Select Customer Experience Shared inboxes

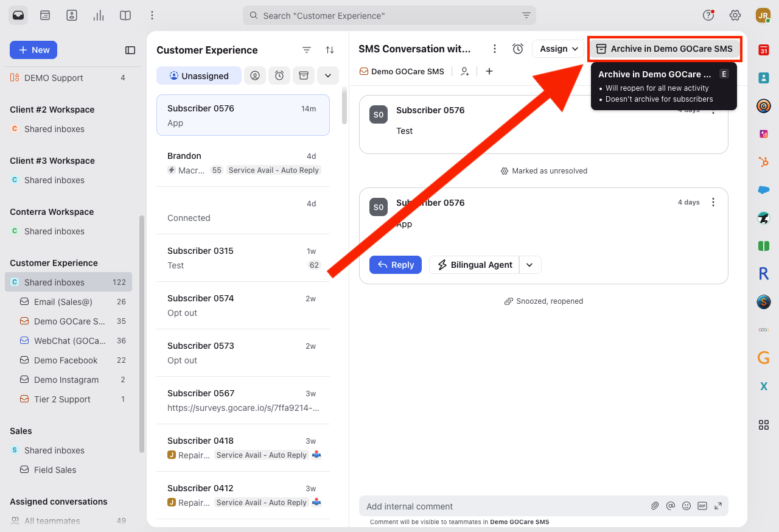(x=68, y=282)
